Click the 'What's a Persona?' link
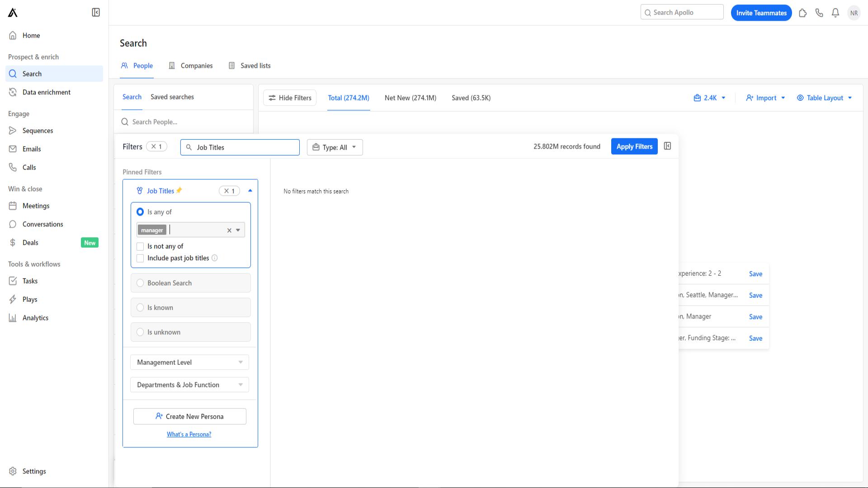 (x=189, y=434)
